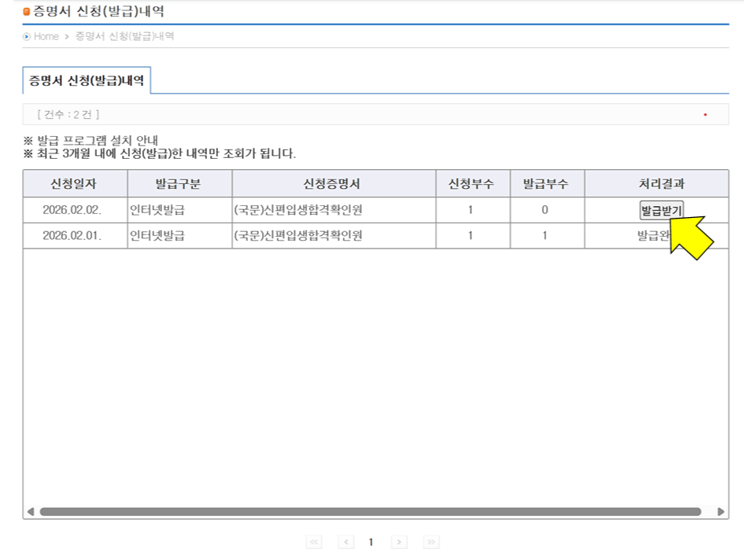Screen dimensions: 753x560
Task: Go to first page with double-left arrow
Action: [314, 542]
